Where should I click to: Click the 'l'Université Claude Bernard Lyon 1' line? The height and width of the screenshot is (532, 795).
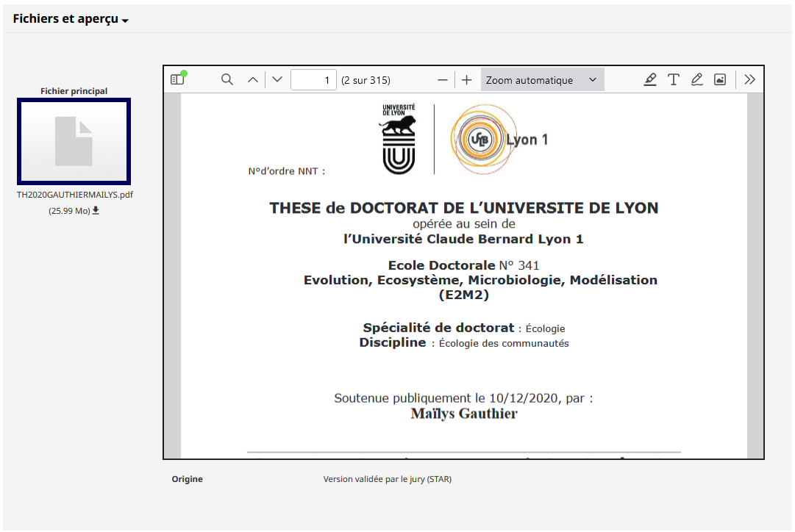(x=463, y=239)
